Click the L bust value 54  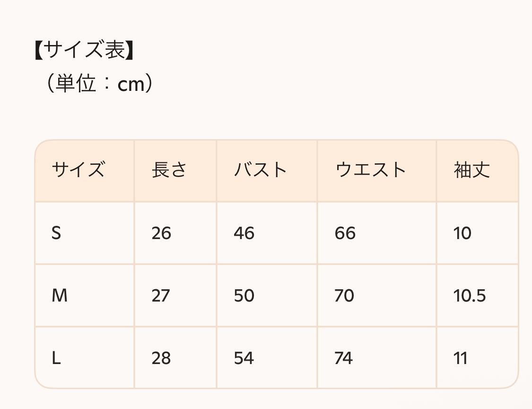click(x=244, y=358)
